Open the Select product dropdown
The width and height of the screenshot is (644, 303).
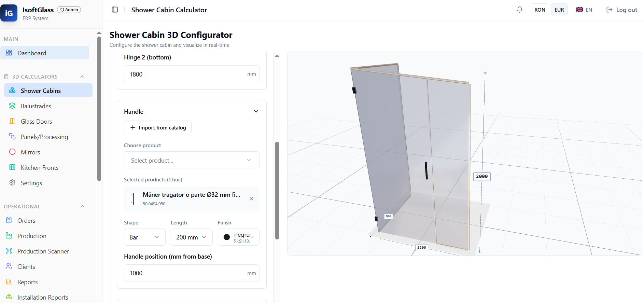point(192,160)
